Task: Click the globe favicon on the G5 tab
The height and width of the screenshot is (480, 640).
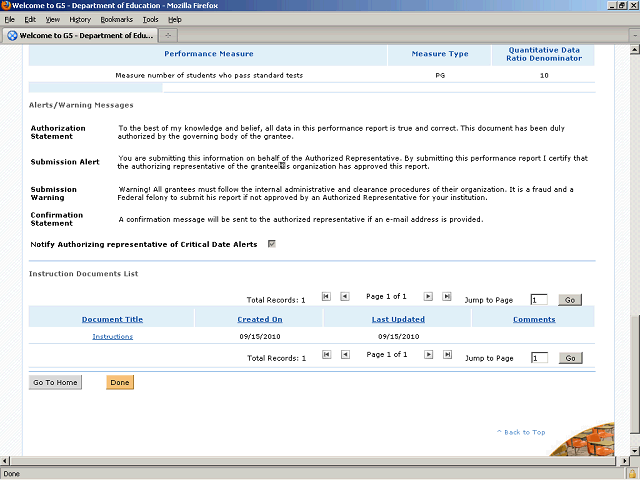Action: click(13, 36)
